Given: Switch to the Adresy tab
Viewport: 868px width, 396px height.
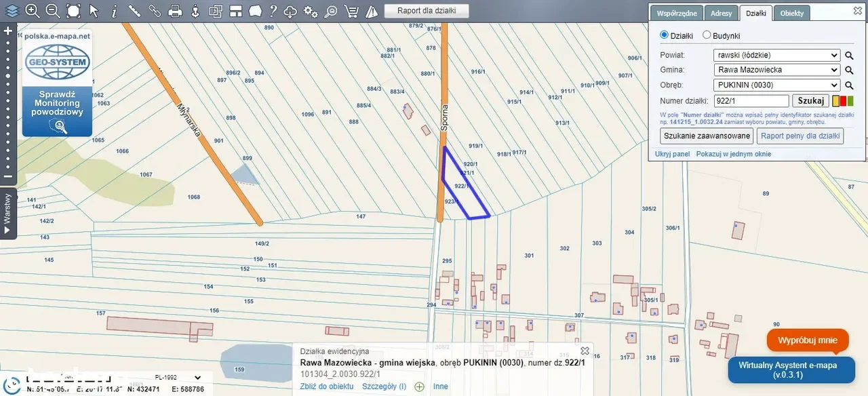Looking at the screenshot, I should coord(722,14).
